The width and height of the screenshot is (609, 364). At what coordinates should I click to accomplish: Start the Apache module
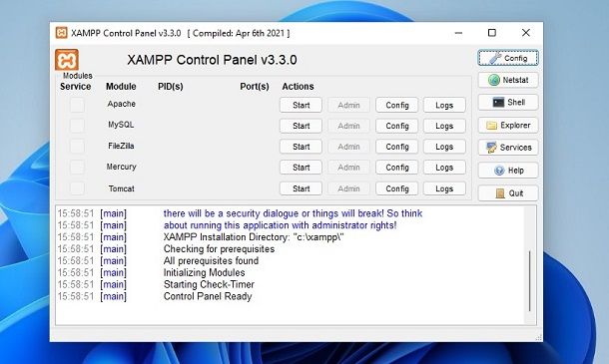[301, 105]
